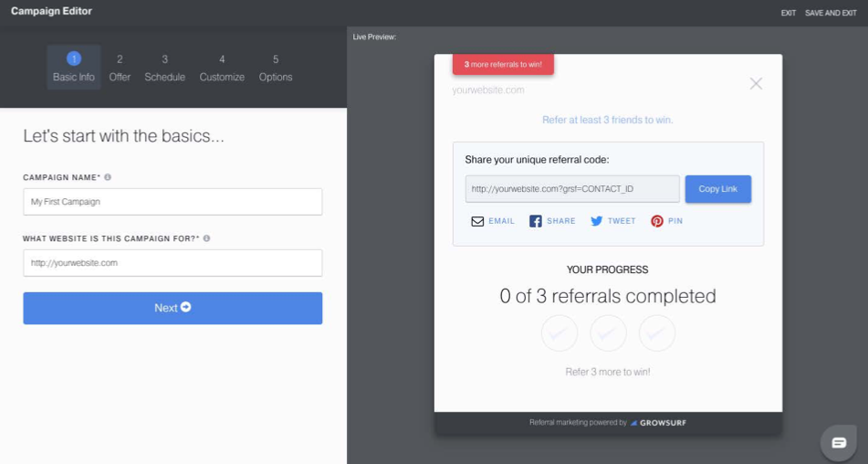Click the Pinterest Pin icon
Screen dimensions: 868x464
click(x=656, y=221)
